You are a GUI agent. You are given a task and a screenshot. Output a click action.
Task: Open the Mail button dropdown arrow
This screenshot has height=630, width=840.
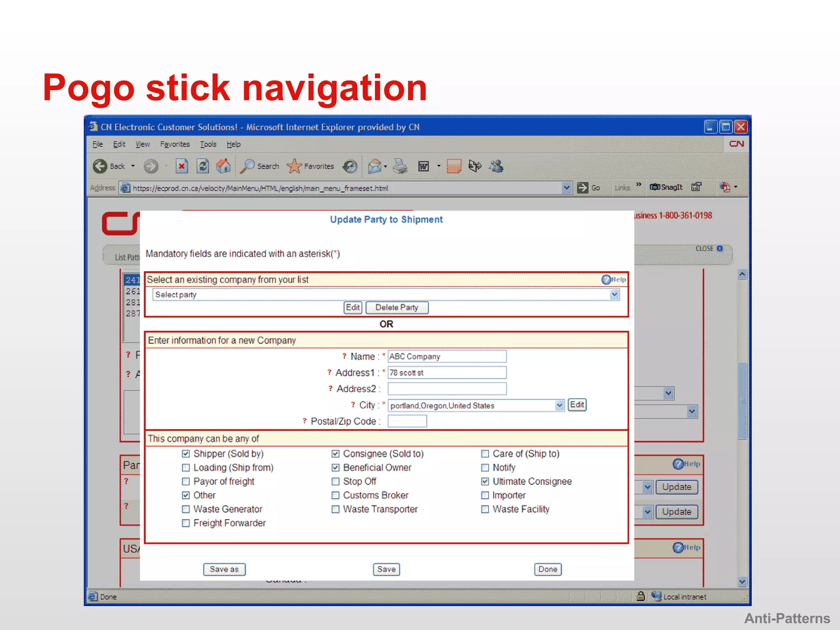coord(385,167)
